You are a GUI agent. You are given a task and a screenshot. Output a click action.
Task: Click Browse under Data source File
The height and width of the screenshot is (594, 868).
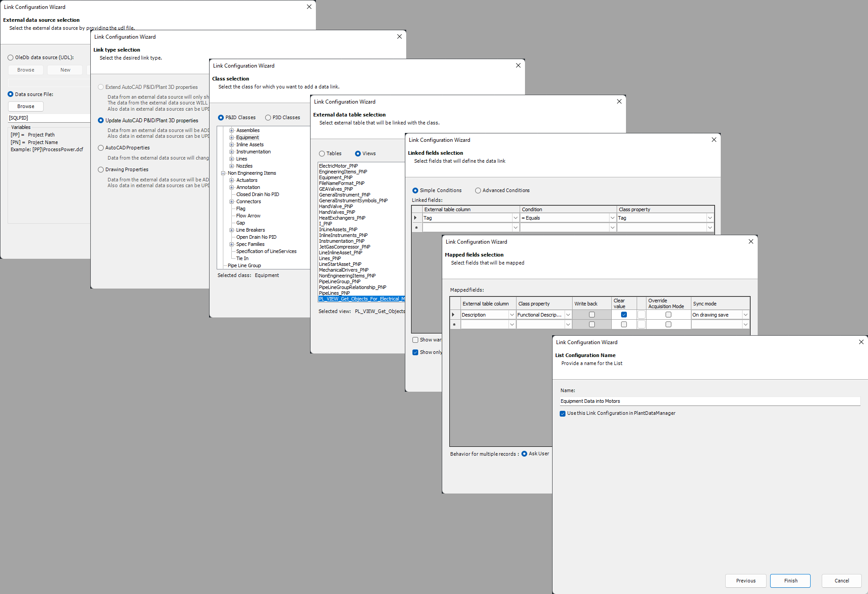pos(26,107)
